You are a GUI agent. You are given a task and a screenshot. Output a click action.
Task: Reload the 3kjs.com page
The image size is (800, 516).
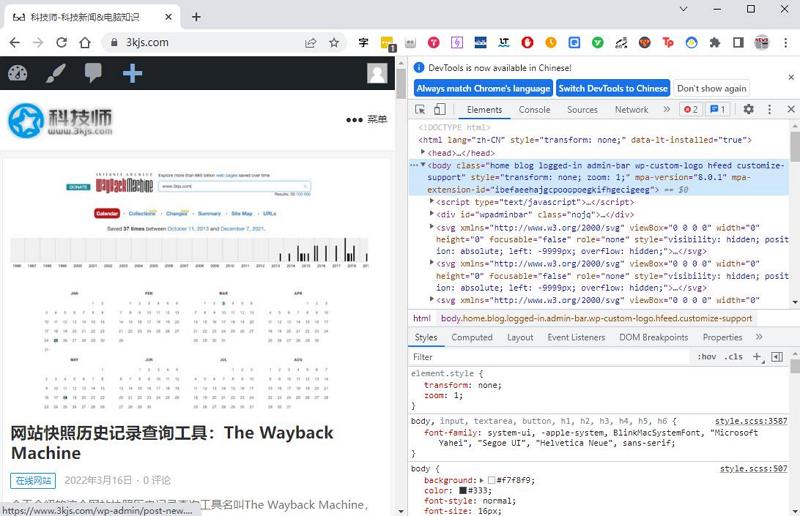coord(61,42)
